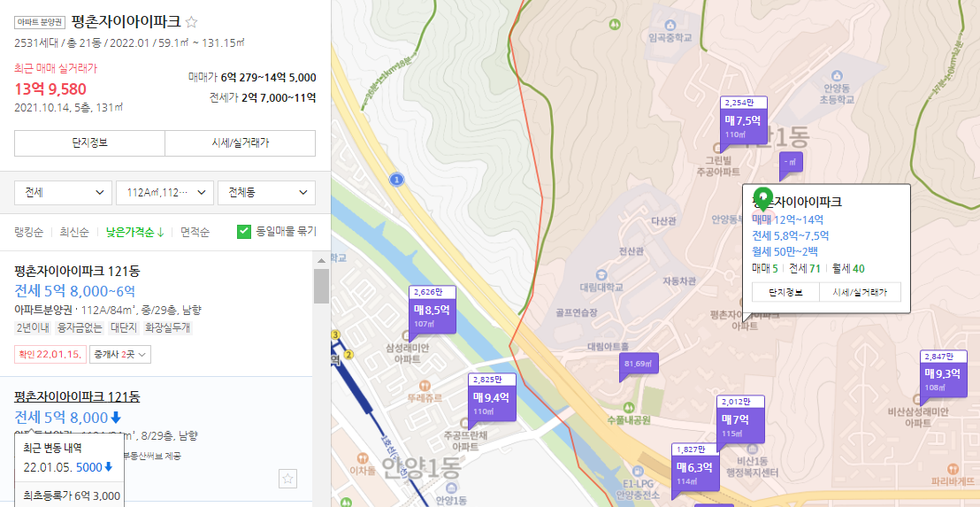Open the 매 8.5억 107㎡ map marker
The height and width of the screenshot is (507, 980).
pos(433,312)
